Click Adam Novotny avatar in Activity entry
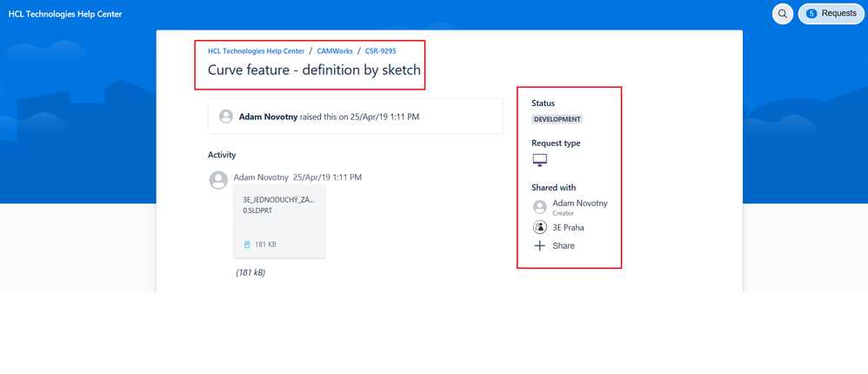Image resolution: width=868 pixels, height=374 pixels. point(218,180)
